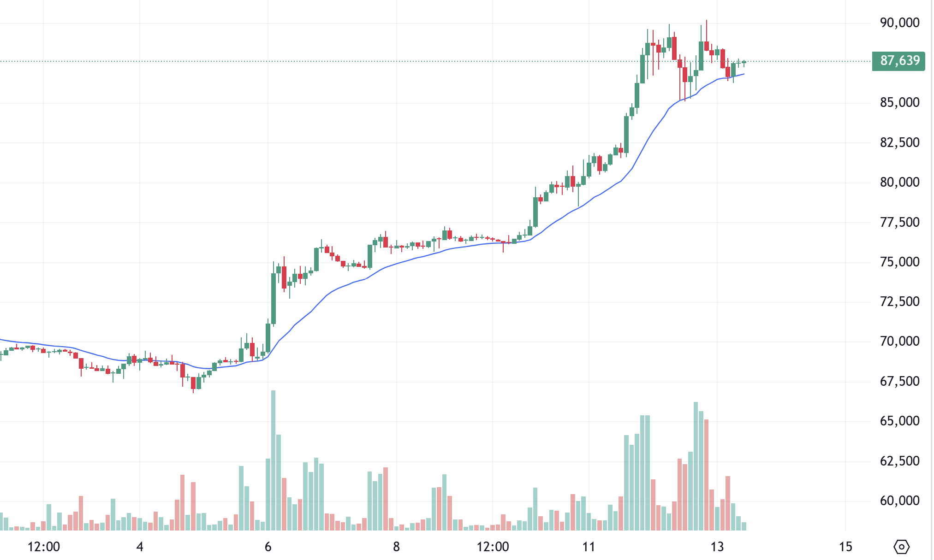Image resolution: width=934 pixels, height=560 pixels.
Task: Click the 90,000 price axis label
Action: pyautogui.click(x=899, y=23)
